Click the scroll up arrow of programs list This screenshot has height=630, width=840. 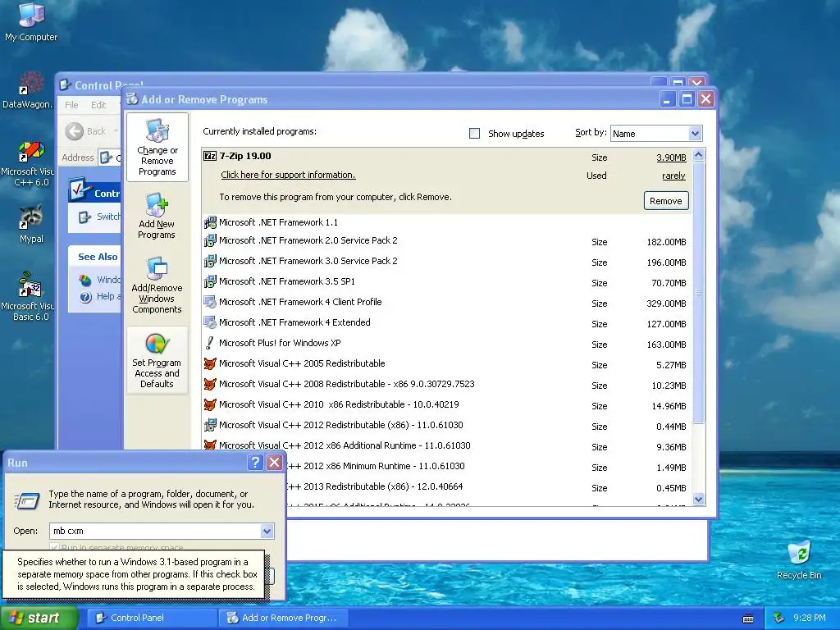[x=698, y=155]
